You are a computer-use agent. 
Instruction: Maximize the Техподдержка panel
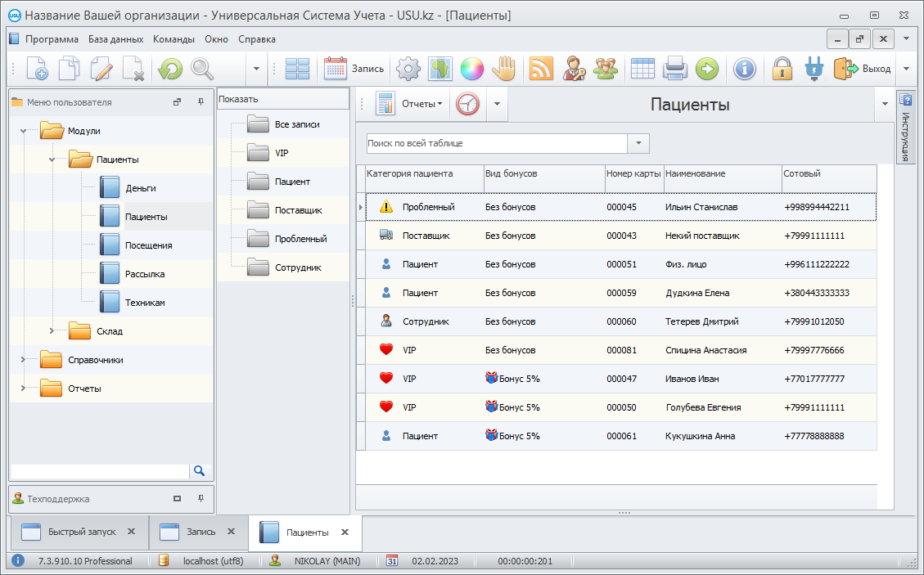[177, 498]
